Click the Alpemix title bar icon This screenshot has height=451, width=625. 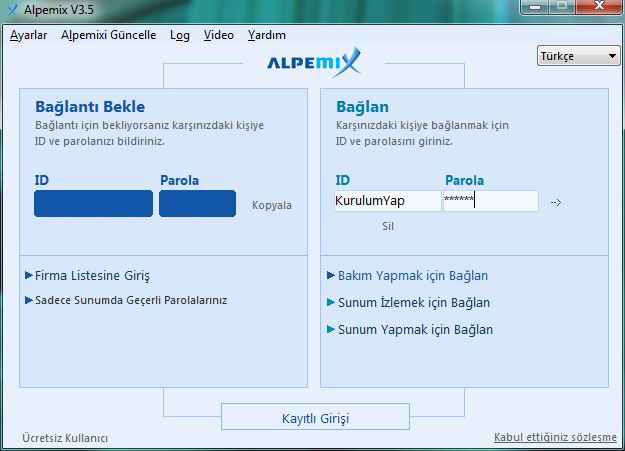(12, 10)
